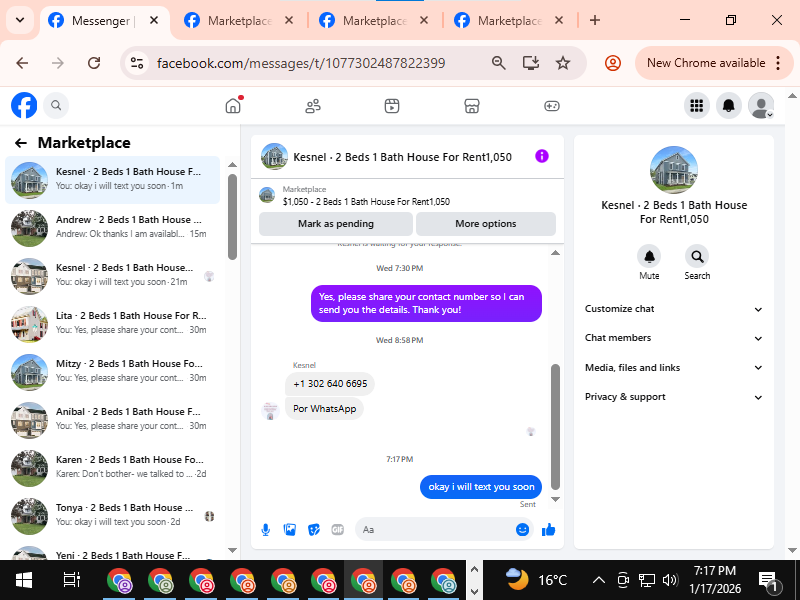Screen dimensions: 800x600
Task: Record a voice clip with microphone icon
Action: pyautogui.click(x=265, y=530)
